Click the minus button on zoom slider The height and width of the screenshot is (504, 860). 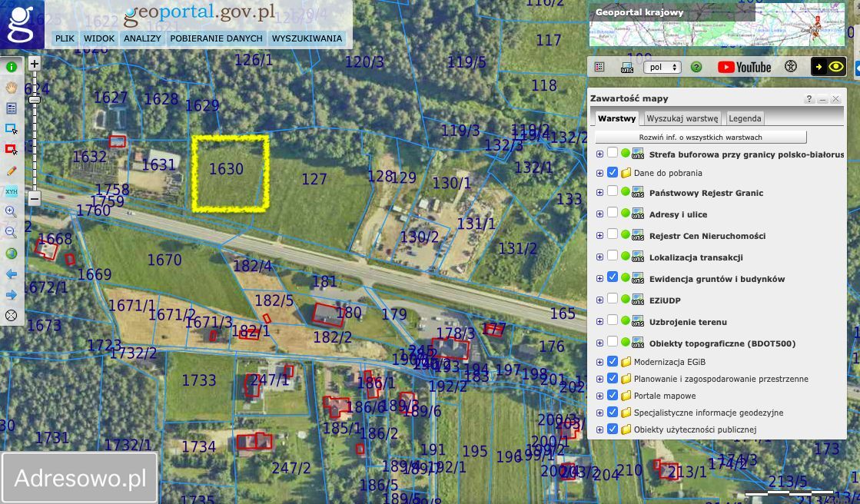click(x=34, y=198)
